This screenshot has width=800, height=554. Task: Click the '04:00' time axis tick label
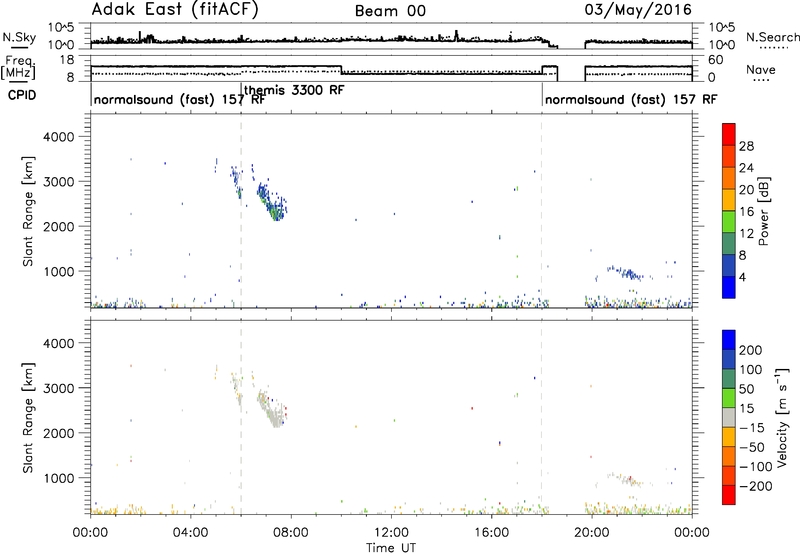191,533
